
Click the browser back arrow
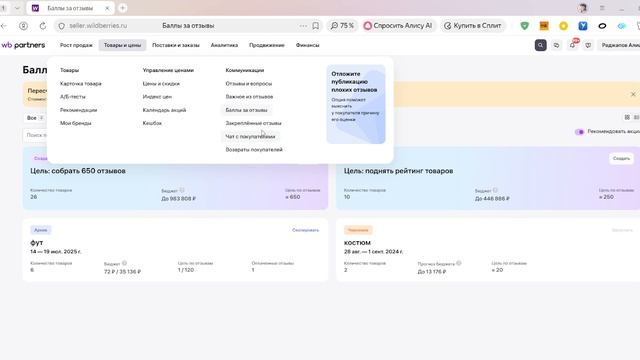4,26
